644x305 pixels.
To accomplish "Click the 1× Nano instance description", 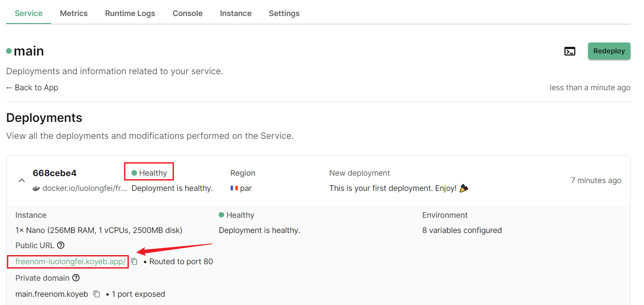I will click(99, 230).
